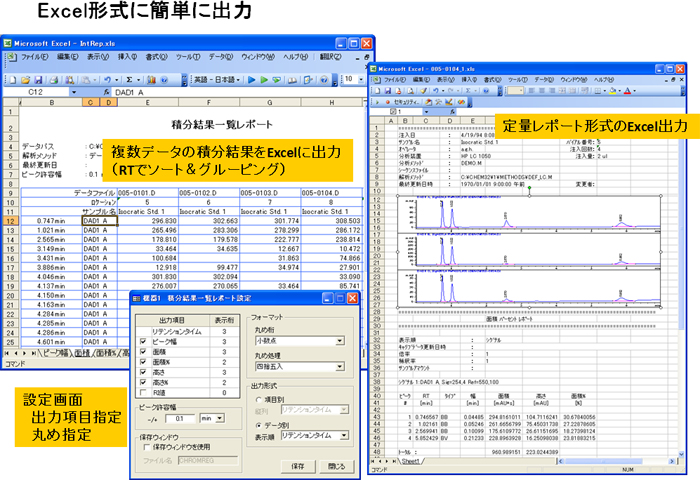Image resolution: width=700 pixels, height=480 pixels.
Task: Click セキュリティ button in 005-0104_1.xls toolbar
Action: click(407, 102)
